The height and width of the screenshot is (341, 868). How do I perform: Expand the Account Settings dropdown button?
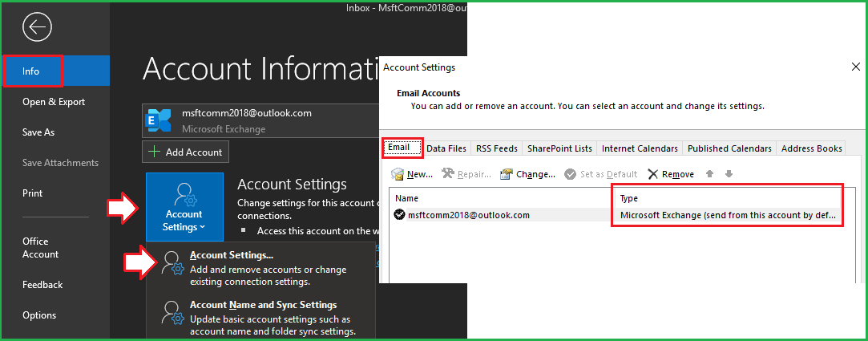pyautogui.click(x=184, y=206)
